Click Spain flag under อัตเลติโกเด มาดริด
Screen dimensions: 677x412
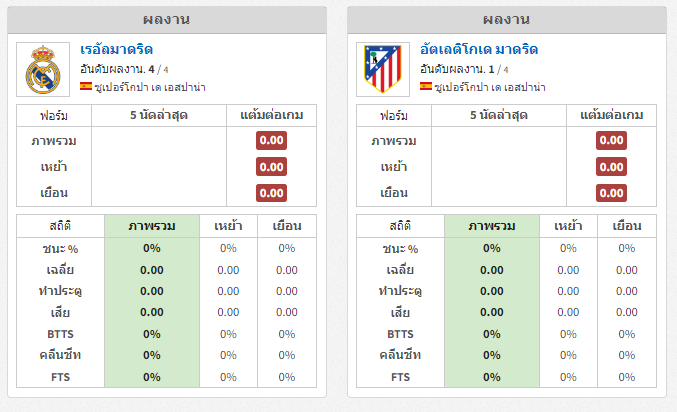426,86
